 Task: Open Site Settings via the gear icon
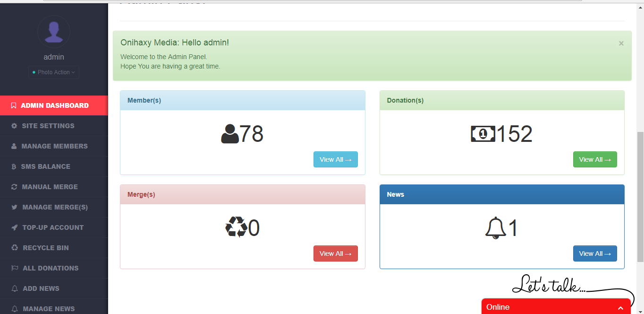(15, 125)
